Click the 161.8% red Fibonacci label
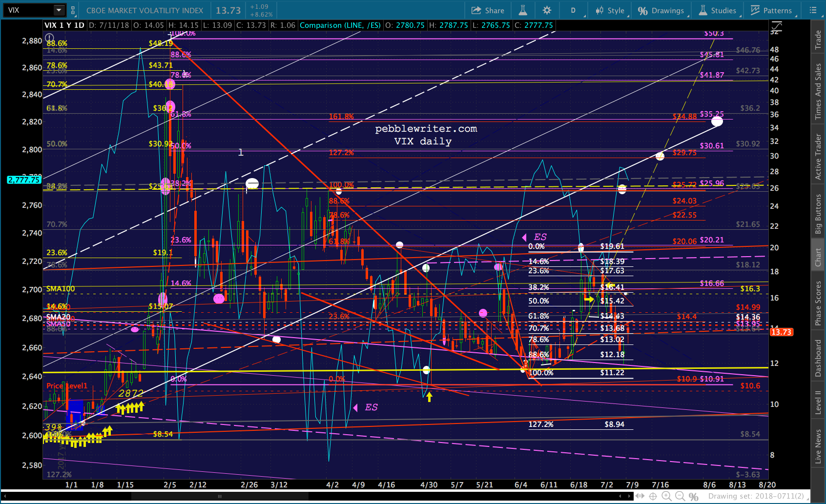This screenshot has height=504, width=826. [x=341, y=117]
